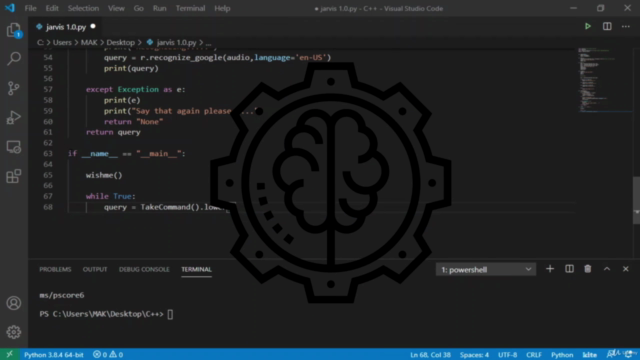Select the TERMINAL panel tab

click(x=196, y=269)
